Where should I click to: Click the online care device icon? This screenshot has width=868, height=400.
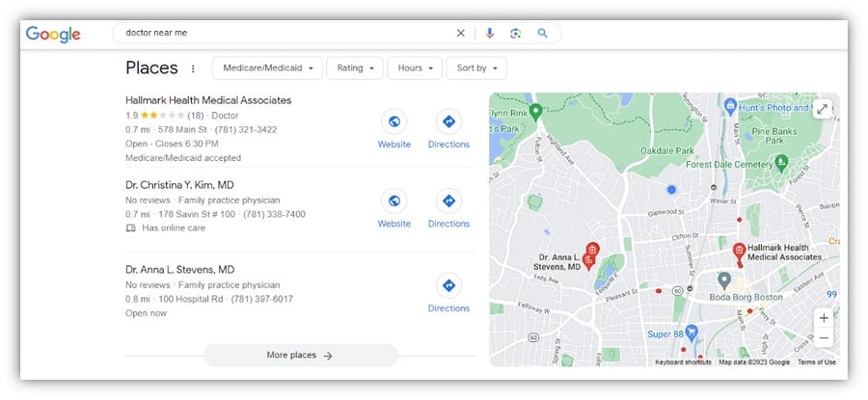(x=130, y=227)
